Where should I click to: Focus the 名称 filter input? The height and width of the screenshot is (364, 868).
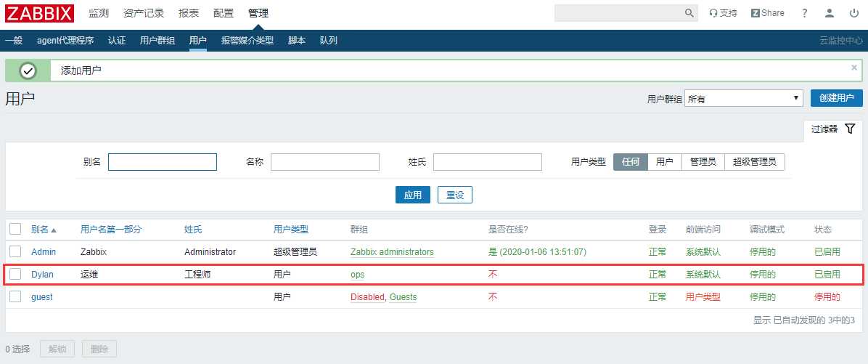coord(325,162)
